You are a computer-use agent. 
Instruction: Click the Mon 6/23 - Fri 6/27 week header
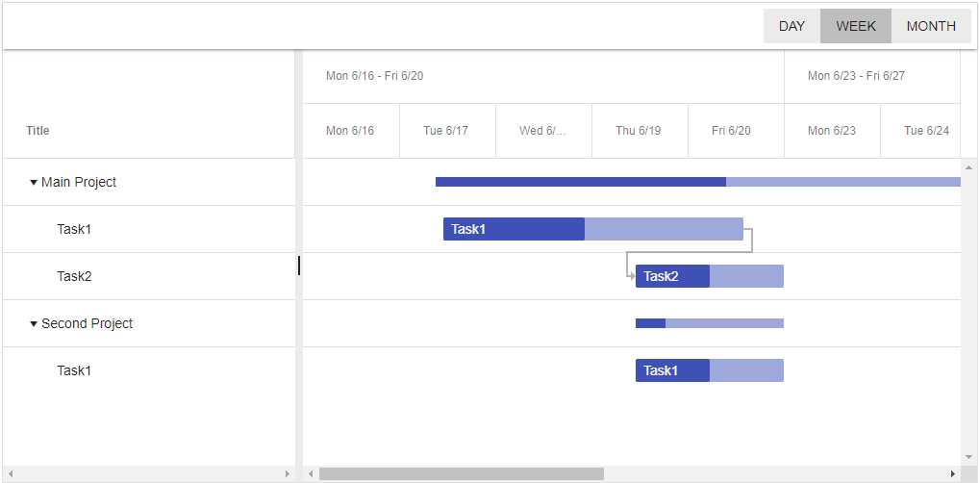pyautogui.click(x=872, y=76)
